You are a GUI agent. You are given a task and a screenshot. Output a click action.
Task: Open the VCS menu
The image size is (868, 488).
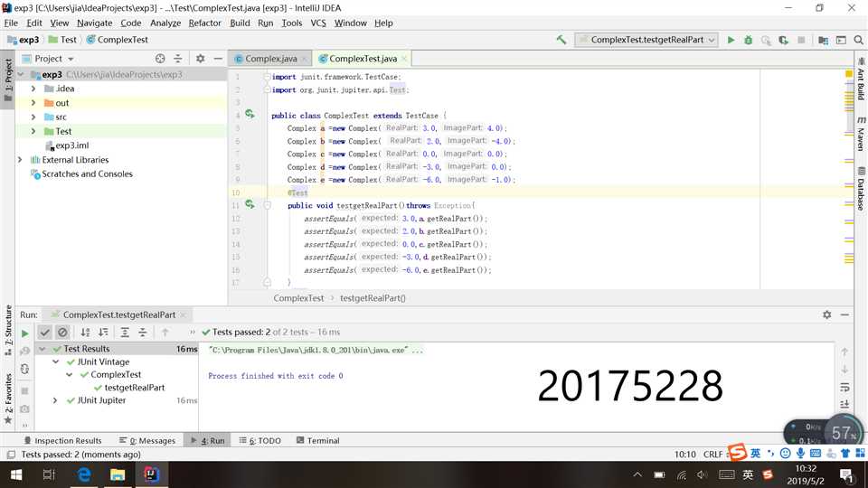tap(317, 23)
